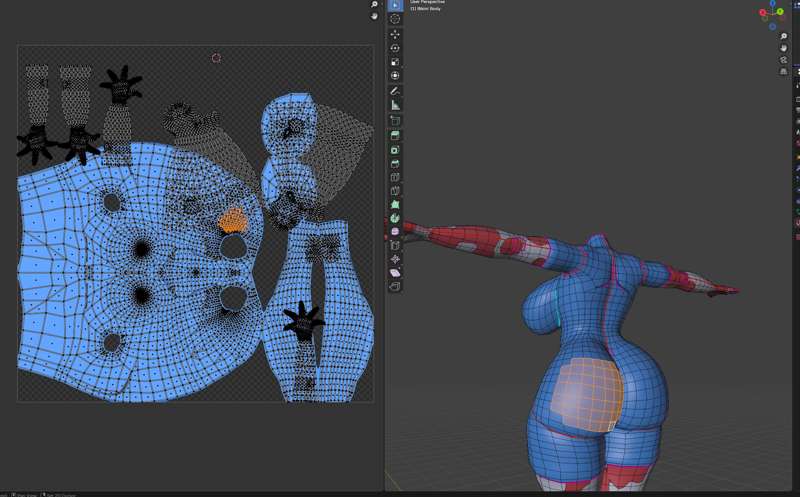Pick the Rotate tool
The image size is (800, 497).
coord(395,48)
